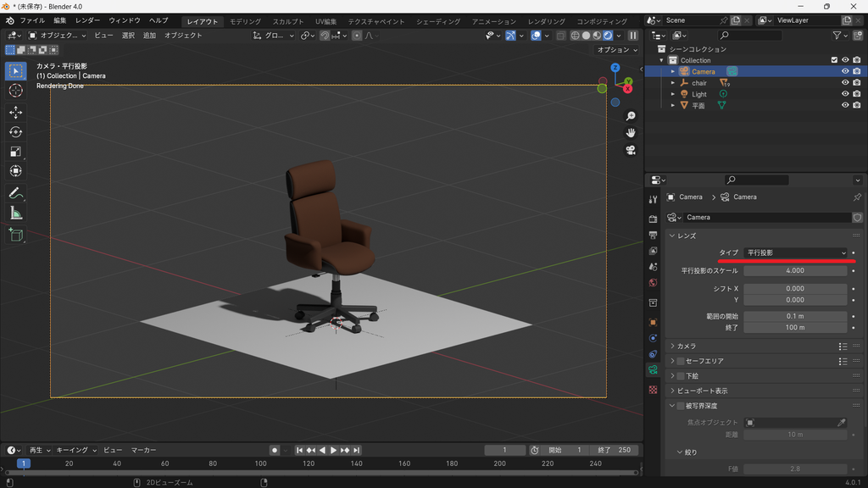Hide chair in viewport via eye icon
The image size is (868, 488).
[845, 82]
